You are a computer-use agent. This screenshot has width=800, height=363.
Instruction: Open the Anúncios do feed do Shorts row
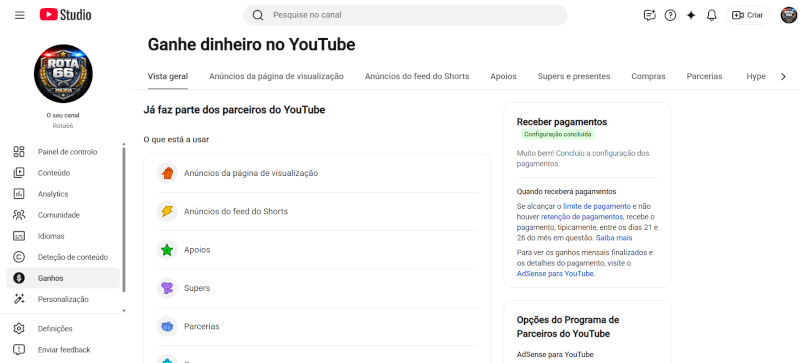pyautogui.click(x=317, y=211)
